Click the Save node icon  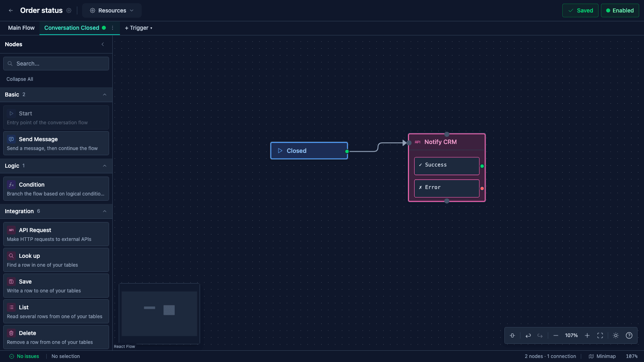[11, 282]
